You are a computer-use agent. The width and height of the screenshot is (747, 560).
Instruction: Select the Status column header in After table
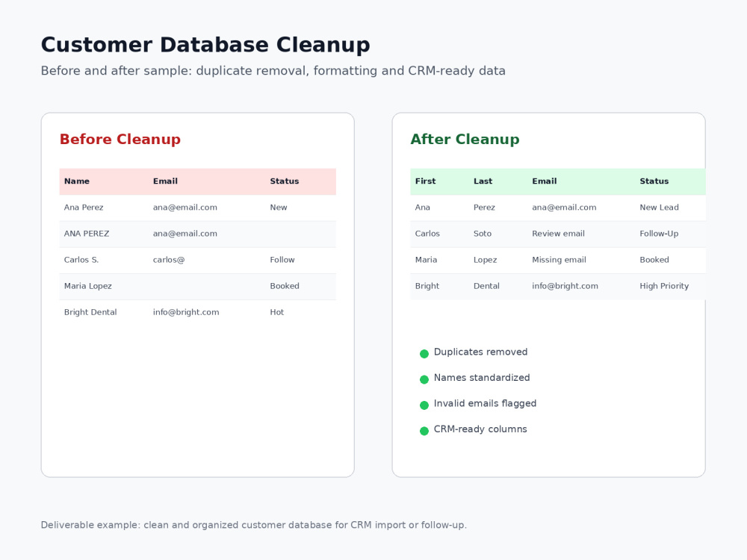tap(654, 181)
